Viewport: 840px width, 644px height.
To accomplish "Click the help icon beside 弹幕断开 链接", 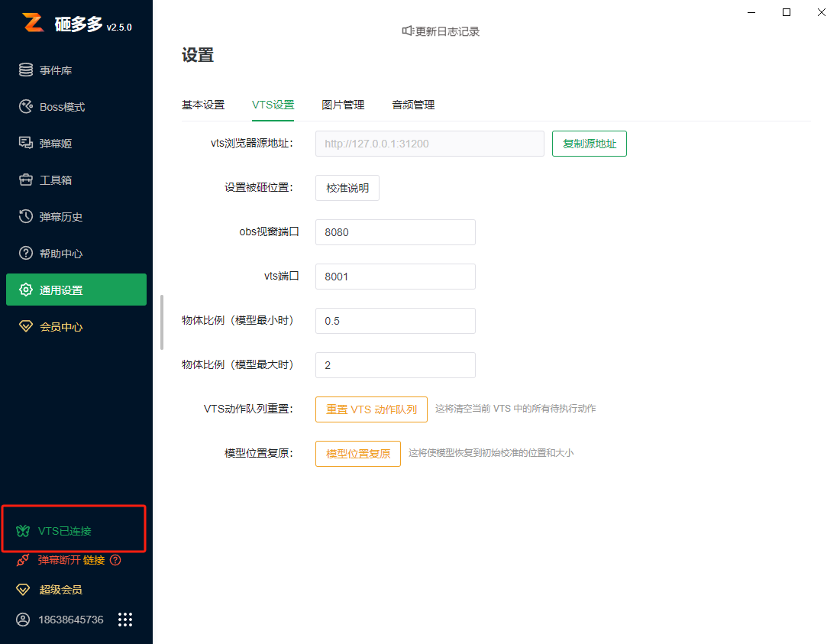I will (115, 560).
